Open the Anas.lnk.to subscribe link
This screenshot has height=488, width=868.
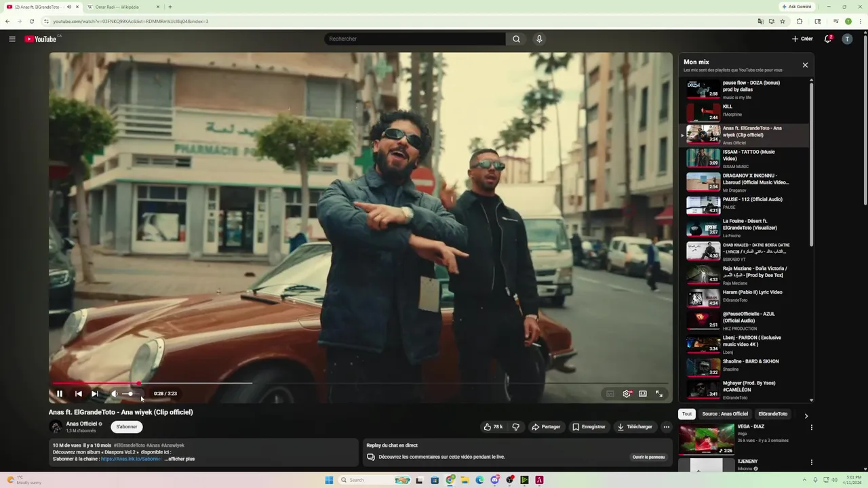pyautogui.click(x=132, y=459)
